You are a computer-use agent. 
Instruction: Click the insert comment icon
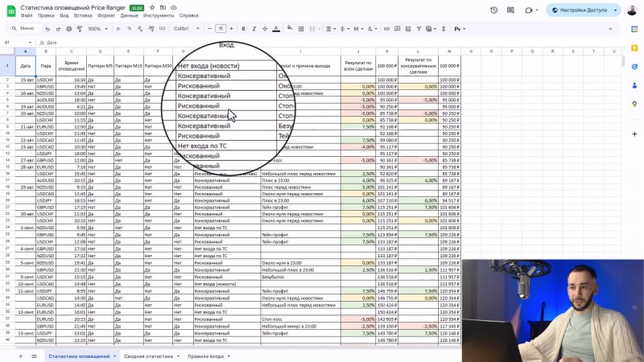point(397,29)
